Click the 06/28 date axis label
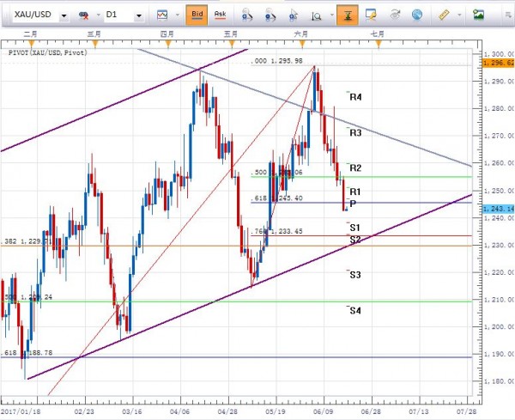Image resolution: width=515 pixels, height=420 pixels. pyautogui.click(x=371, y=411)
